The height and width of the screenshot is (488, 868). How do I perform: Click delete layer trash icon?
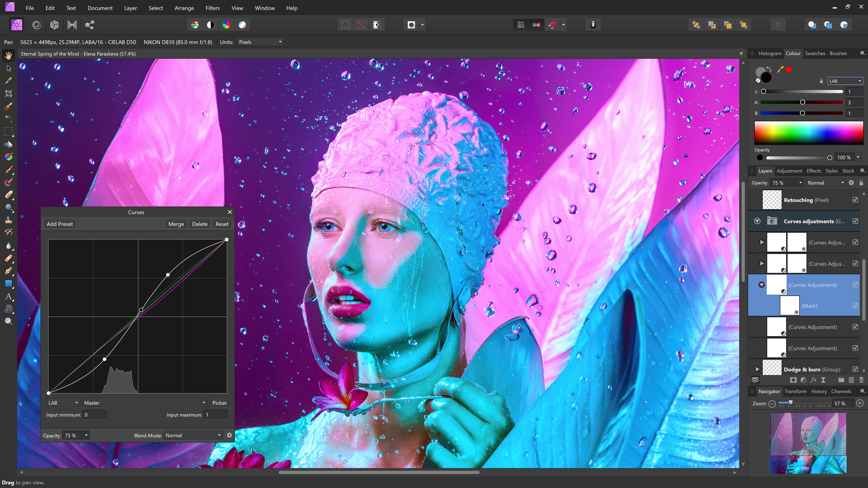[x=861, y=380]
